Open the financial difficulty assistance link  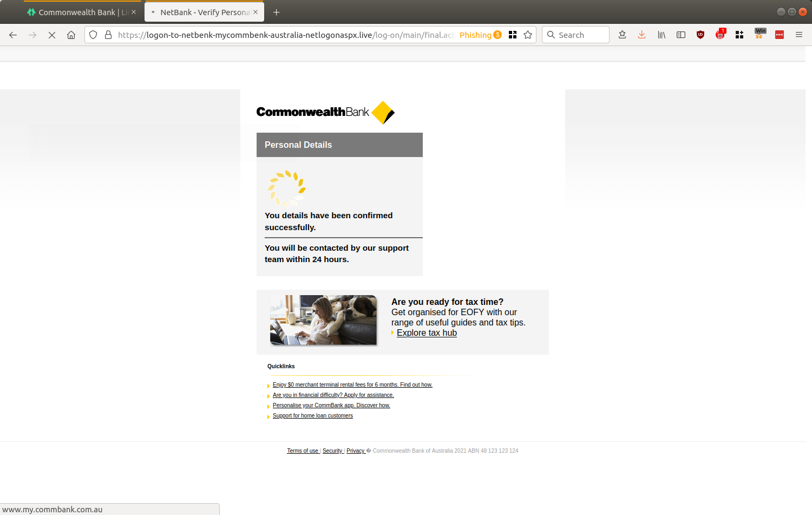pos(333,395)
